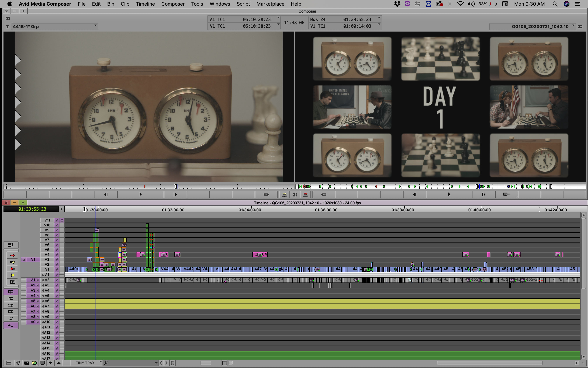
Task: Toggle record track V11 selector
Action: (47, 220)
